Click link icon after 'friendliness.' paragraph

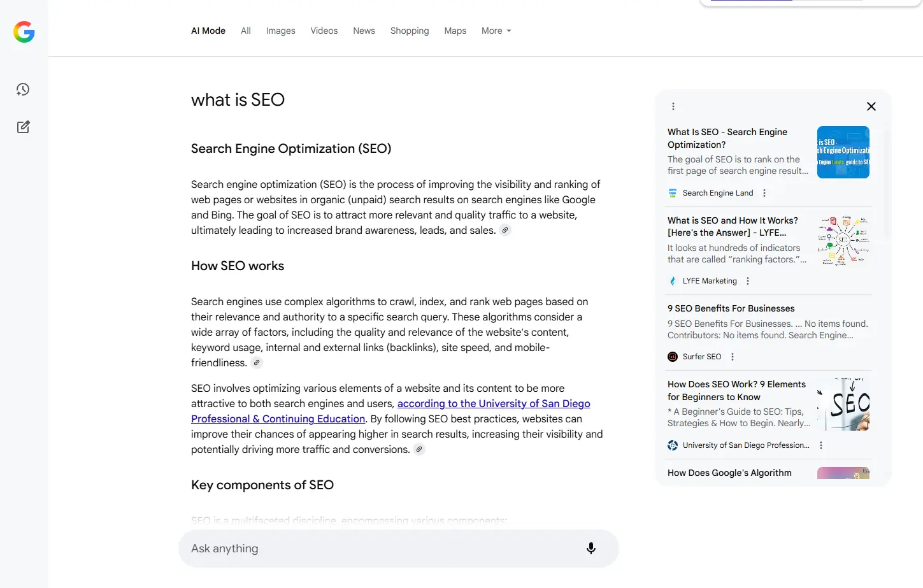[257, 363]
